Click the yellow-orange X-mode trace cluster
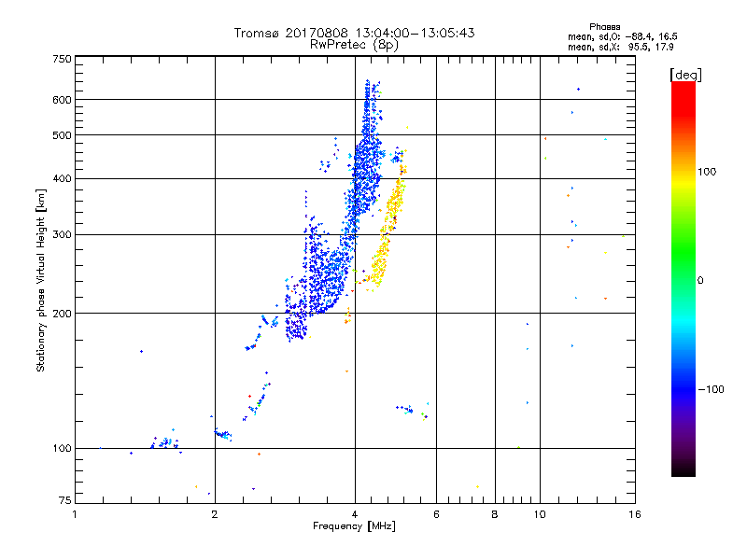 click(387, 229)
